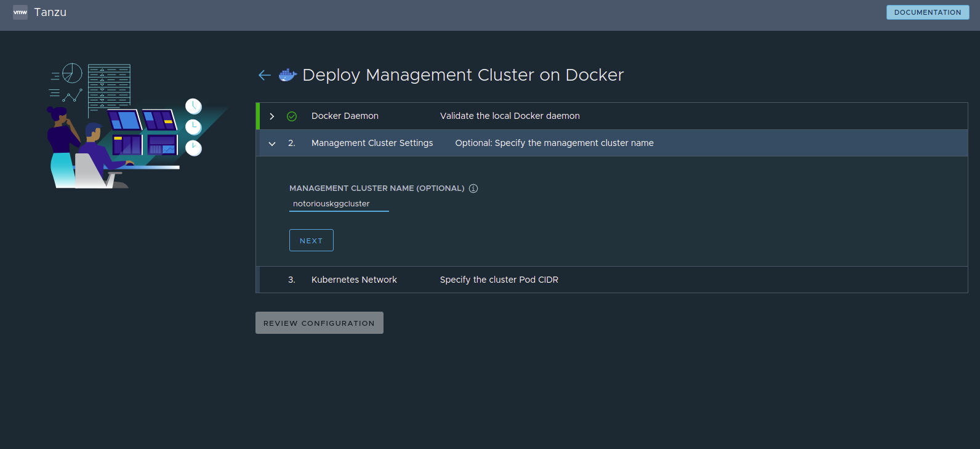Click the 'Deploy Management Cluster on Docker' heading
Viewport: 980px width, 449px height.
point(463,75)
